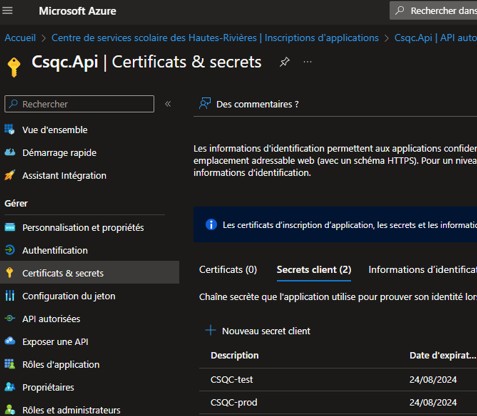The width and height of the screenshot is (477, 416).
Task: Click the Assistant Intégration rocket icon
Action: coord(10,175)
